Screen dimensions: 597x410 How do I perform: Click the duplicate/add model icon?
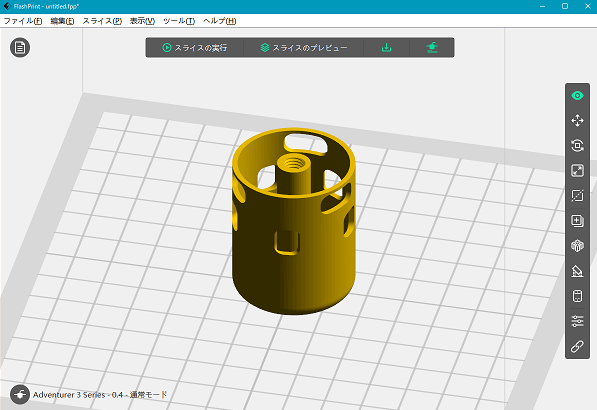pos(577,221)
